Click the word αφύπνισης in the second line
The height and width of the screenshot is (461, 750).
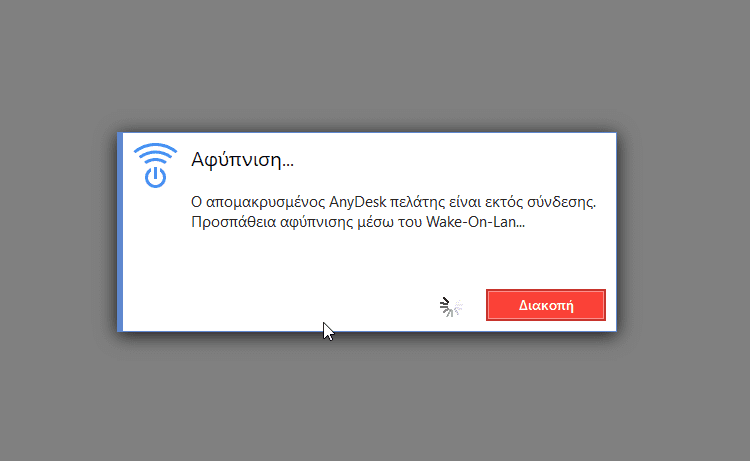(317, 222)
